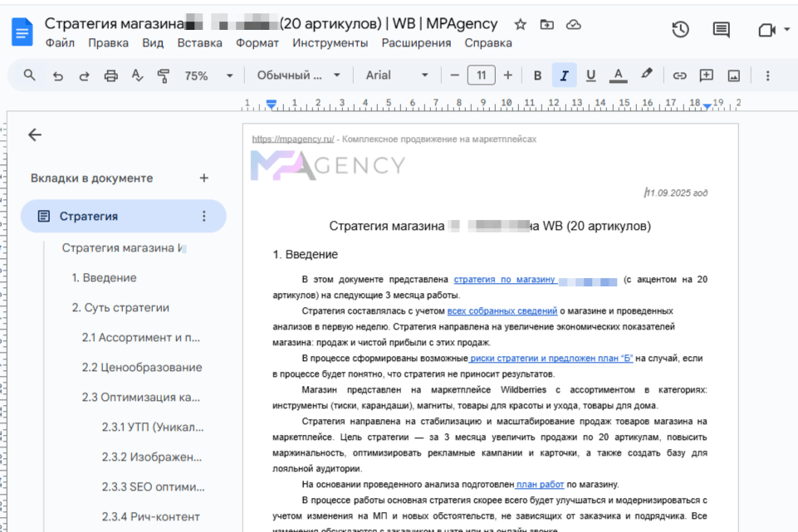Jump to 2.2 Ценообразование section
Screen dimensions: 798x532
coord(142,367)
